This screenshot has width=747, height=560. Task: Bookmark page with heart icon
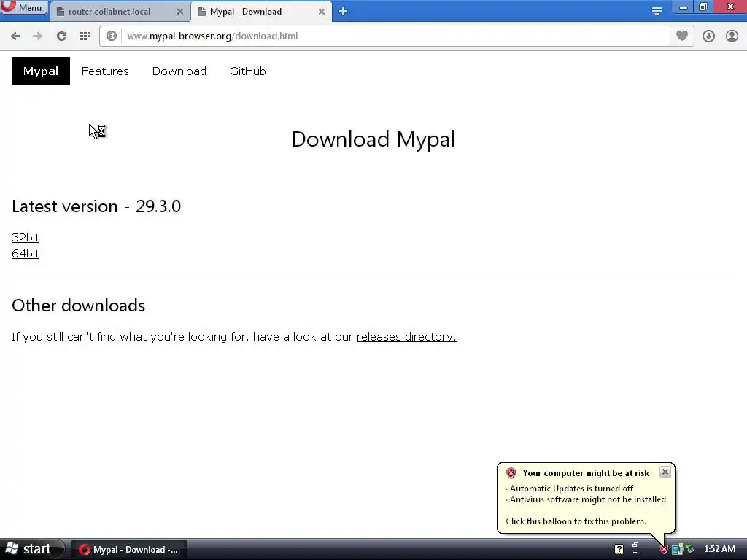[682, 36]
